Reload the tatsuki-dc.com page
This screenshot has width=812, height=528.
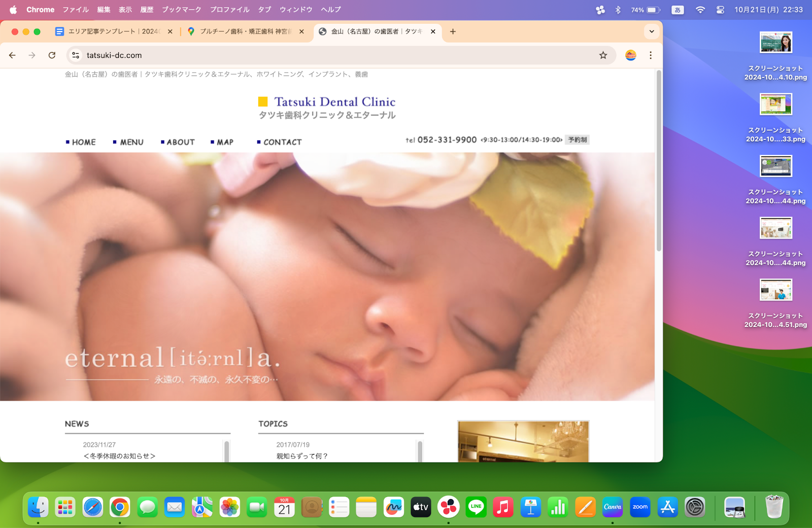point(52,55)
